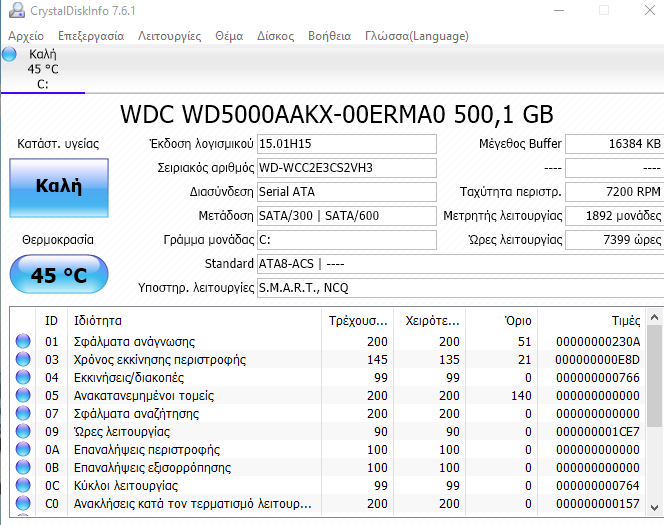Click raw value 00000000230A

click(598, 341)
